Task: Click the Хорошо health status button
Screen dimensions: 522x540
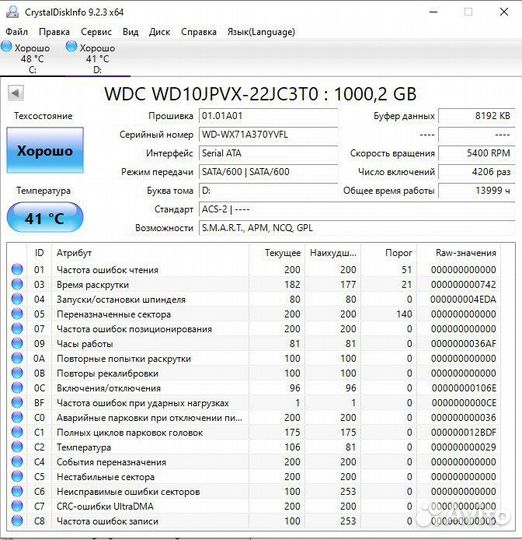Action: tap(45, 150)
